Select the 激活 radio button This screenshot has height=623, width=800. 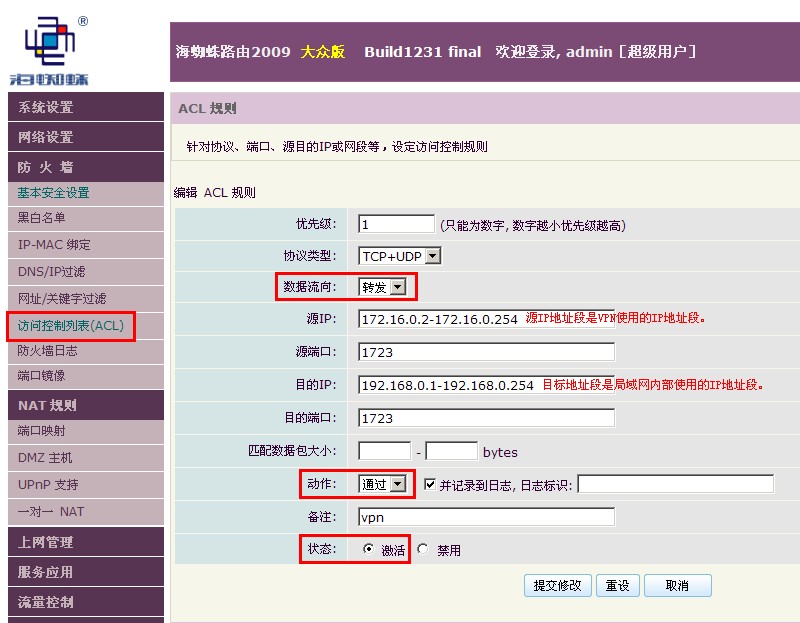[368, 549]
